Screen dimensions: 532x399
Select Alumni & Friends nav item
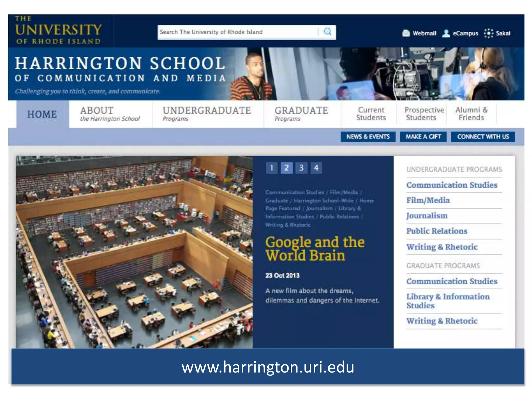[471, 114]
